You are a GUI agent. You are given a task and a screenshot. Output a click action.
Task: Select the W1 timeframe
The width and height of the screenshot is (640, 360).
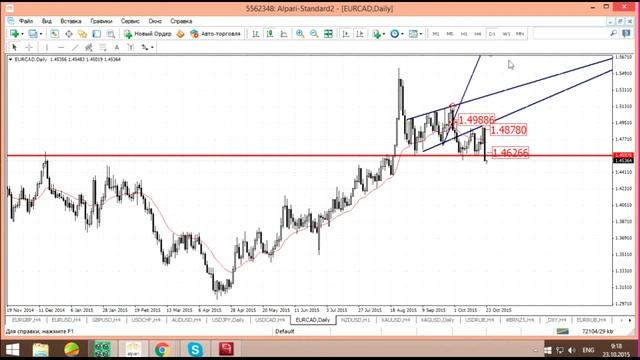tap(506, 34)
